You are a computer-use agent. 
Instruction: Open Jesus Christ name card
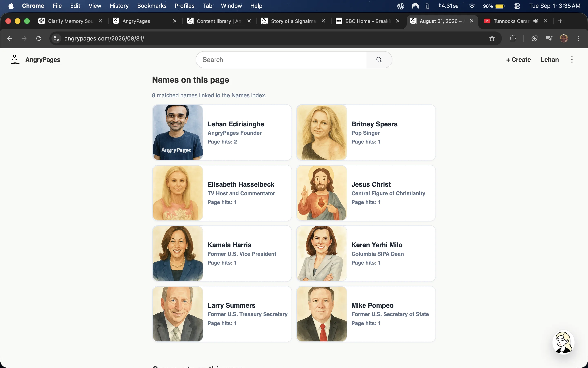click(x=366, y=193)
